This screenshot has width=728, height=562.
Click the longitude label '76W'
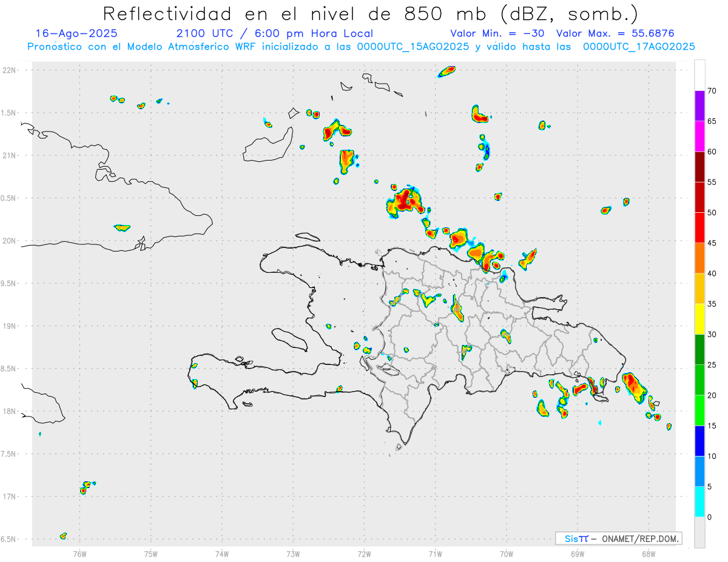[79, 554]
